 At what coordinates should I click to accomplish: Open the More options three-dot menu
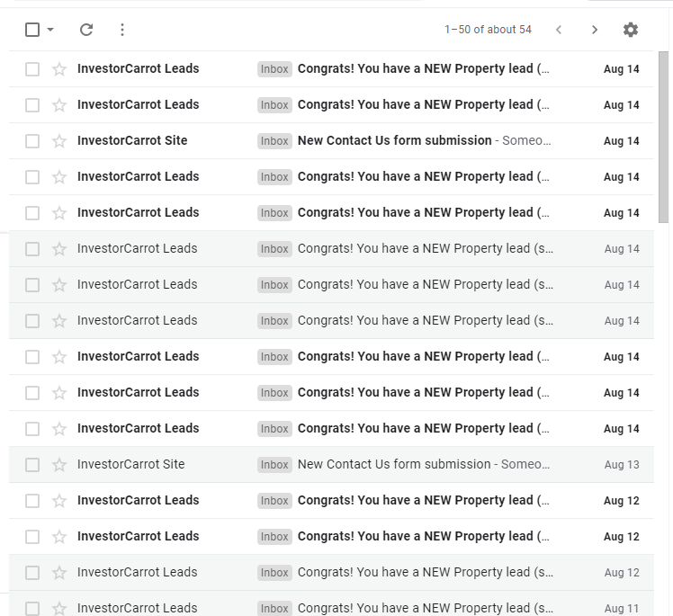click(x=122, y=30)
